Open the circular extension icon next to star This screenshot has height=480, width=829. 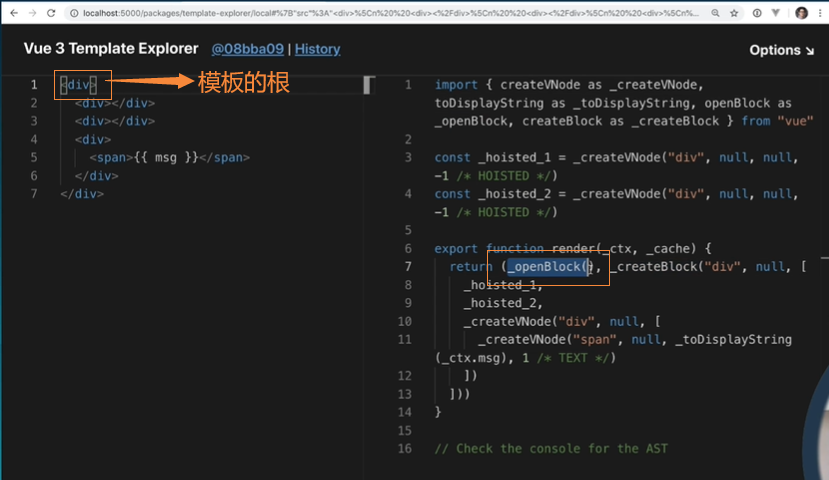[757, 13]
